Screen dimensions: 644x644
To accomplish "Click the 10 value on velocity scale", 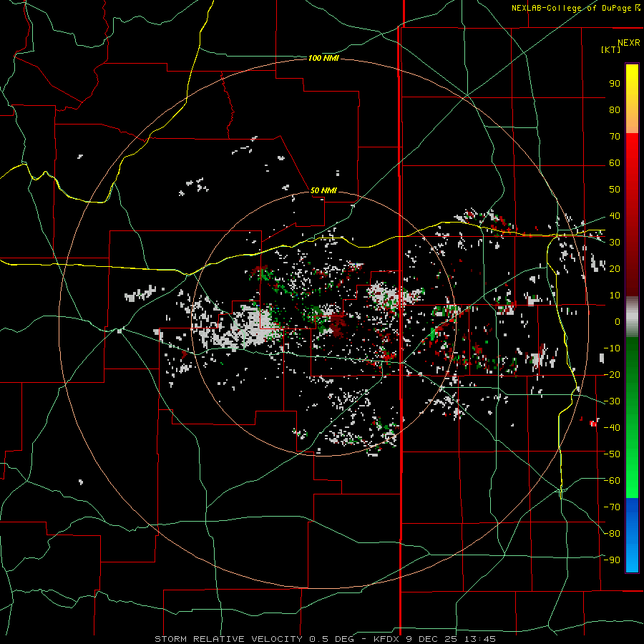I will point(615,296).
